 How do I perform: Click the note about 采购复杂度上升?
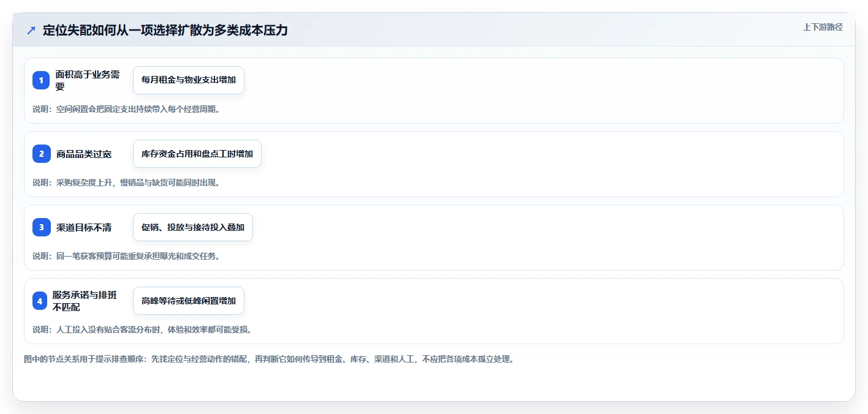click(126, 183)
